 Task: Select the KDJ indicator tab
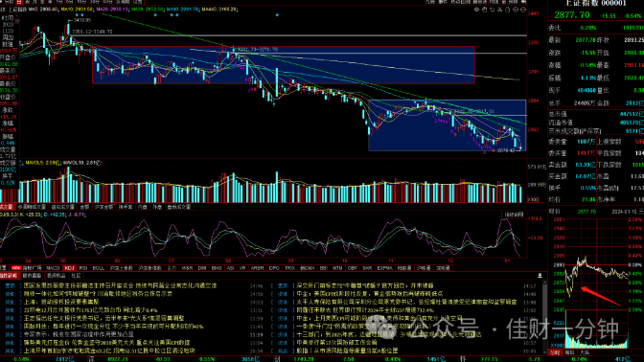pyautogui.click(x=69, y=268)
